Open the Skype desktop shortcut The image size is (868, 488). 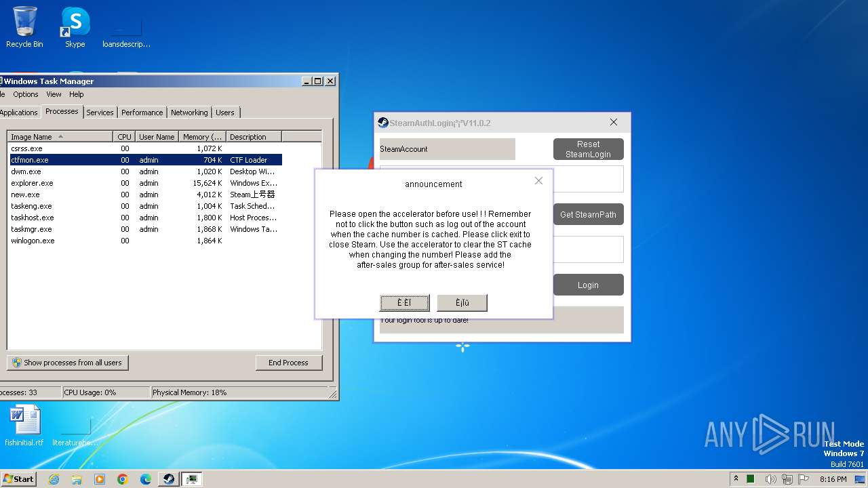click(x=75, y=27)
